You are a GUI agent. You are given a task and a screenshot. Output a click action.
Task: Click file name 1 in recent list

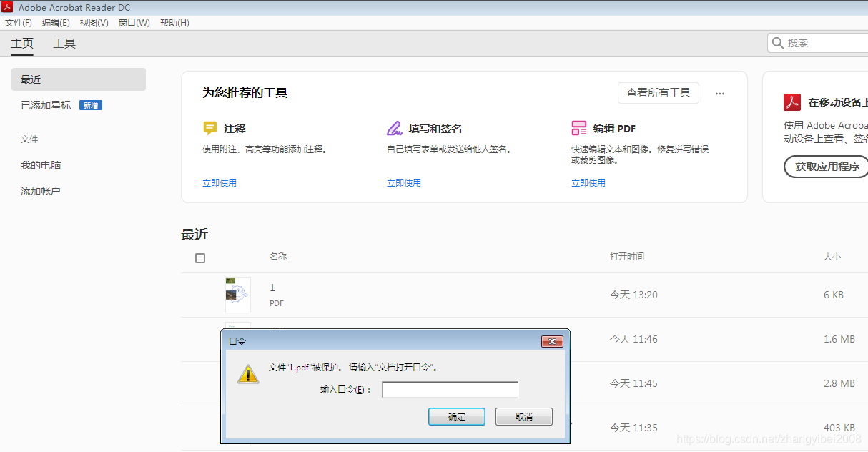point(272,288)
